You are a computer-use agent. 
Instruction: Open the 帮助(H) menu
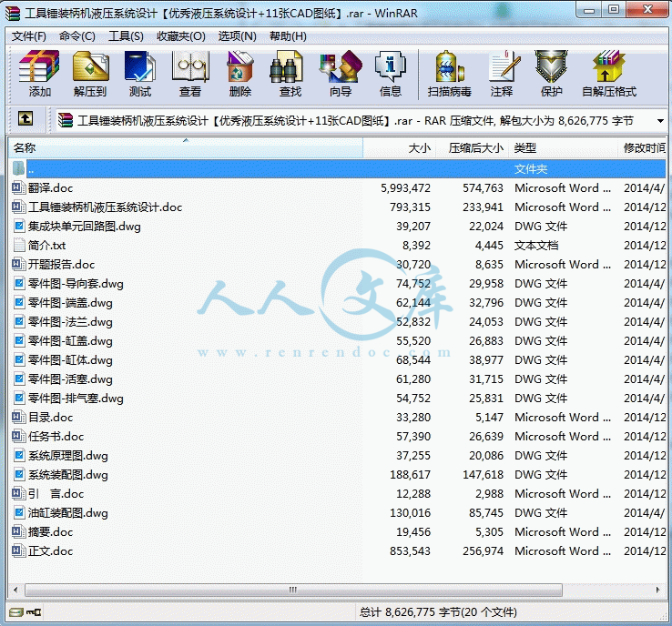pos(288,36)
